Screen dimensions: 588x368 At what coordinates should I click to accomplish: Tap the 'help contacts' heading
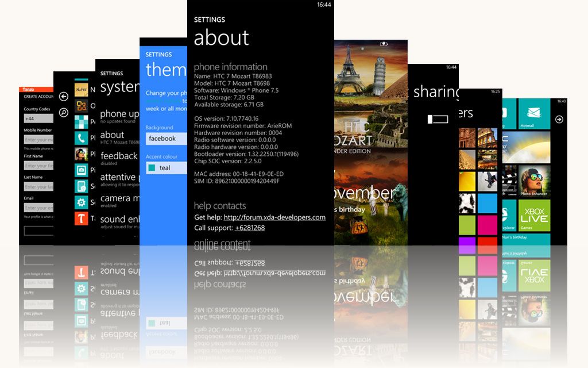220,206
